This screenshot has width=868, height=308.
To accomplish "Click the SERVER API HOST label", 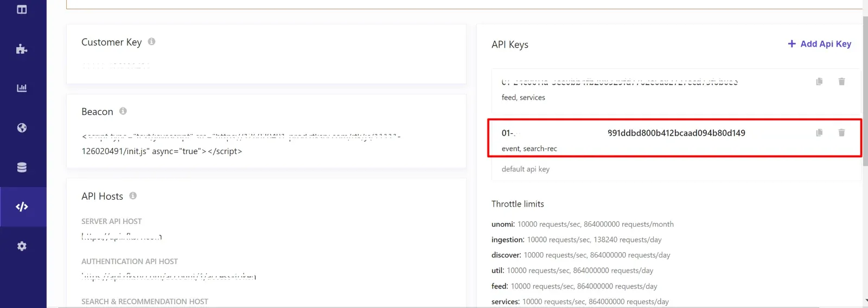I will 111,221.
